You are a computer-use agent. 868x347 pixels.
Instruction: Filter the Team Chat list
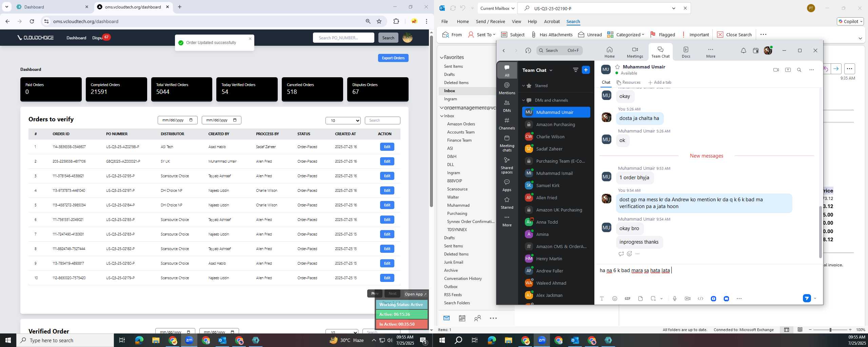(x=575, y=70)
